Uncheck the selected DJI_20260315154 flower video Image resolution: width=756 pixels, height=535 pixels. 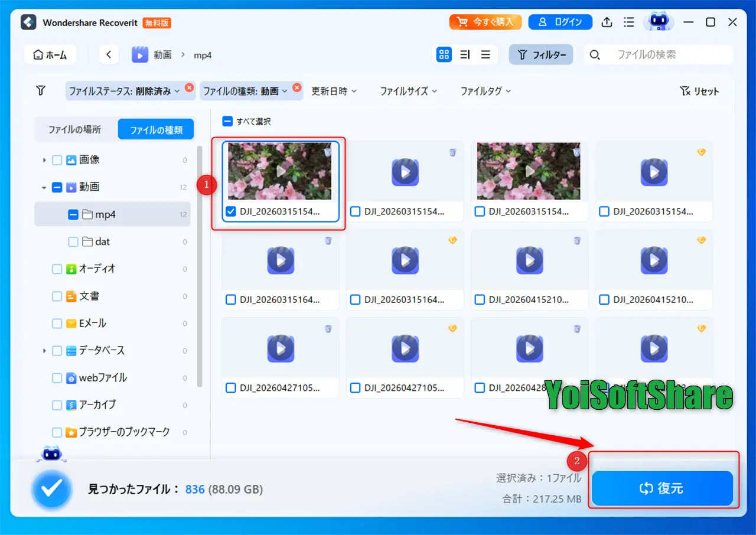point(231,211)
